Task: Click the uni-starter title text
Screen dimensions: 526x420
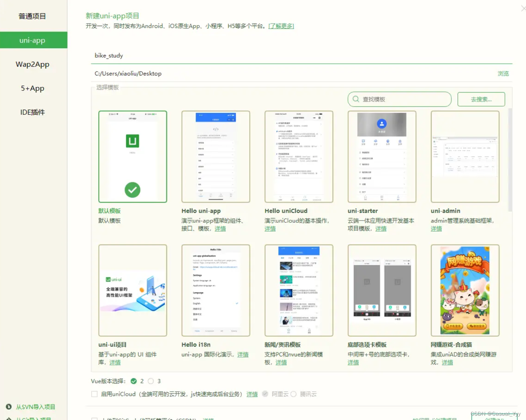Action: pos(363,211)
